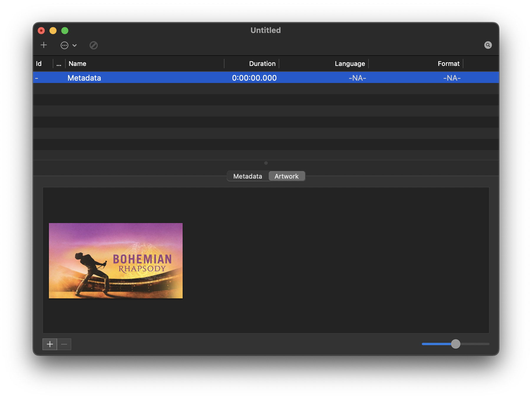Click the Name column header
The width and height of the screenshot is (532, 399).
145,64
